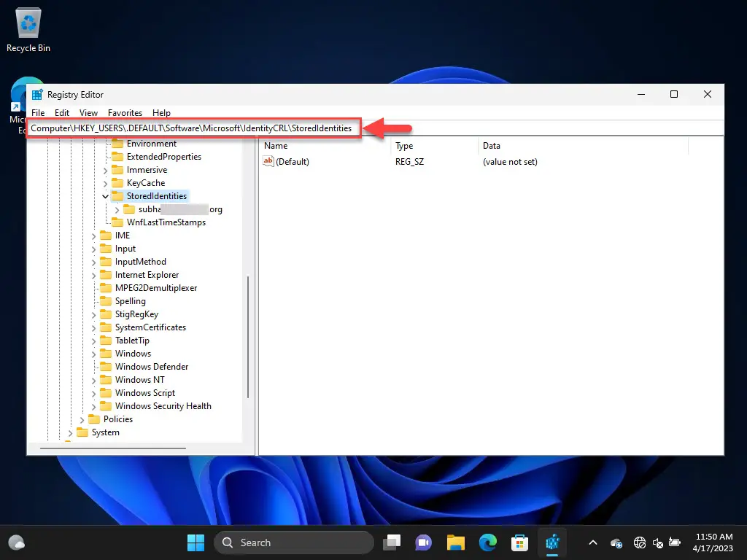Click the (value not set) data cell
The width and height of the screenshot is (747, 560).
click(x=510, y=162)
